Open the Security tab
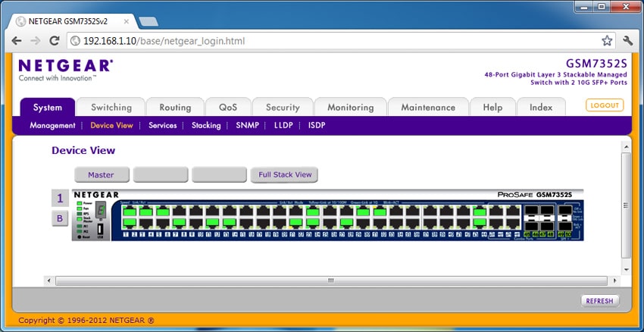644x332 pixels. (x=283, y=107)
